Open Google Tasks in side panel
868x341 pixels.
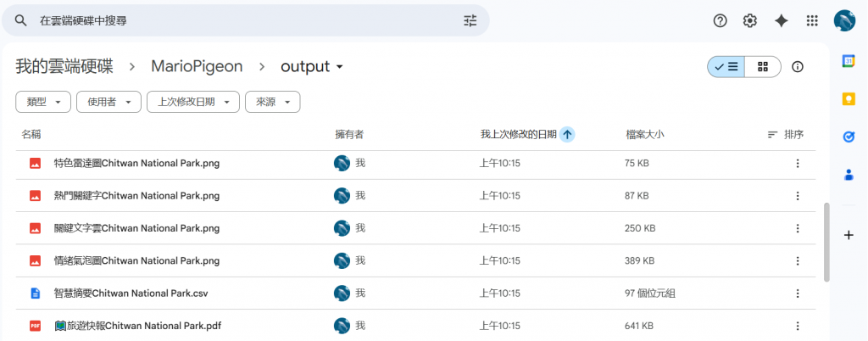click(849, 137)
